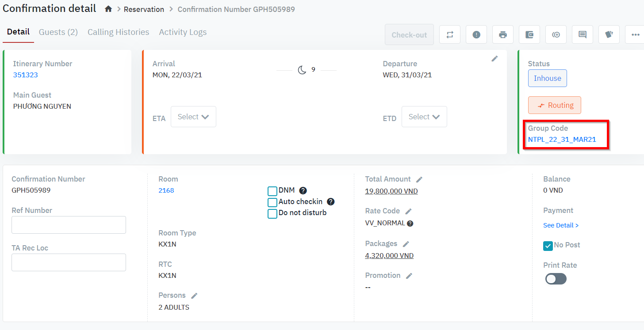Open the Activity Logs tab
The width and height of the screenshot is (644, 330).
[183, 32]
